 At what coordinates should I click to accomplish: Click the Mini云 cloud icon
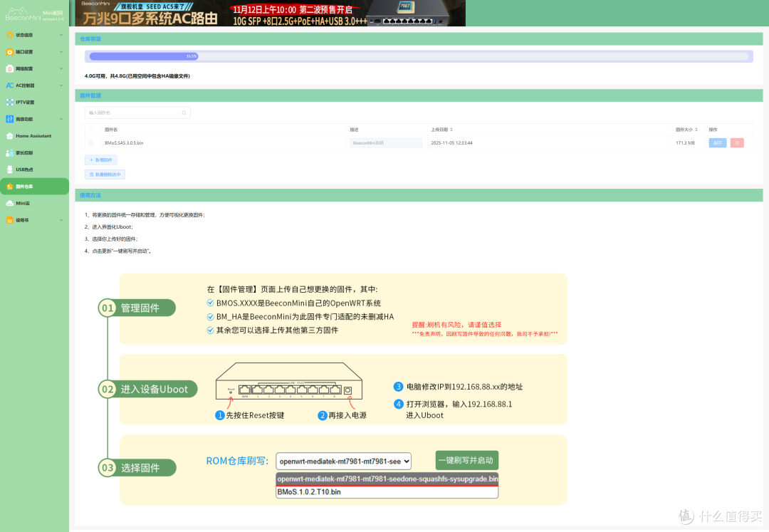(x=10, y=203)
